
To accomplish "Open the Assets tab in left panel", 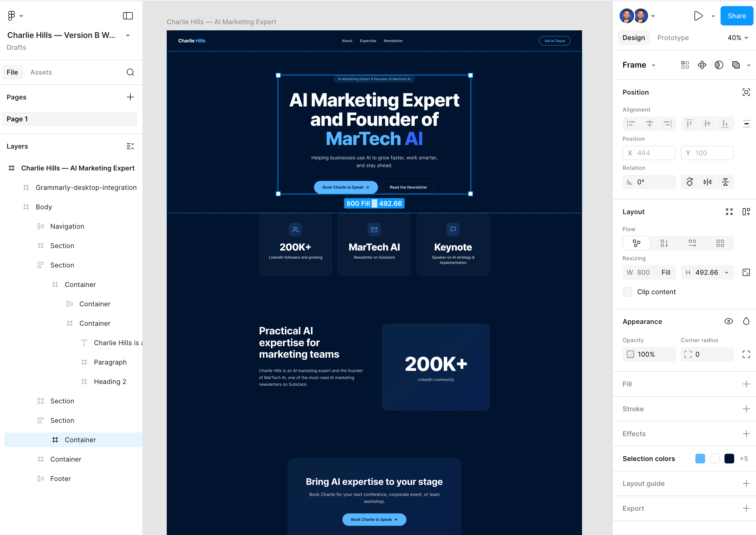I will pos(41,72).
